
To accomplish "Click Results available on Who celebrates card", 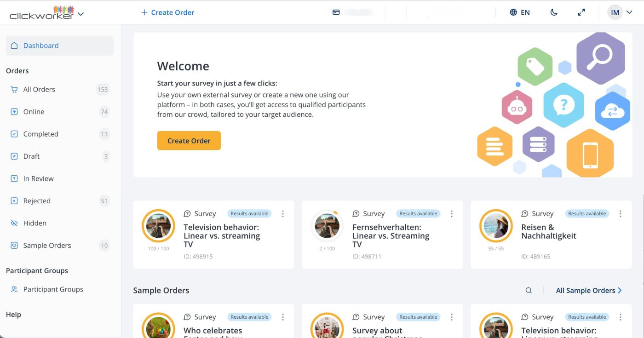I will pos(249,317).
